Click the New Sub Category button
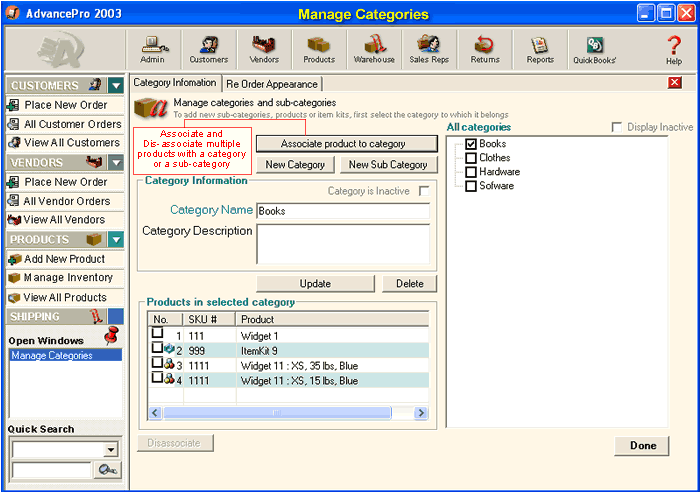The height and width of the screenshot is (492, 700). [388, 165]
